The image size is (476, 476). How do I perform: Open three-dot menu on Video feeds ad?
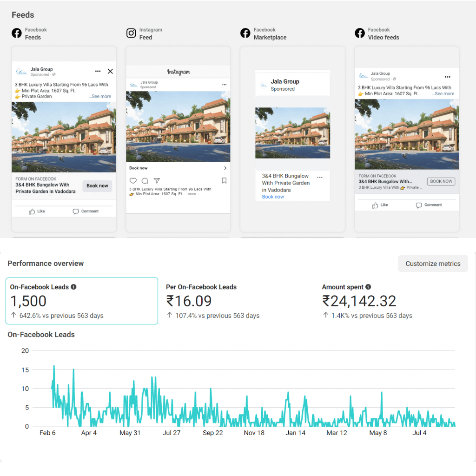click(447, 77)
